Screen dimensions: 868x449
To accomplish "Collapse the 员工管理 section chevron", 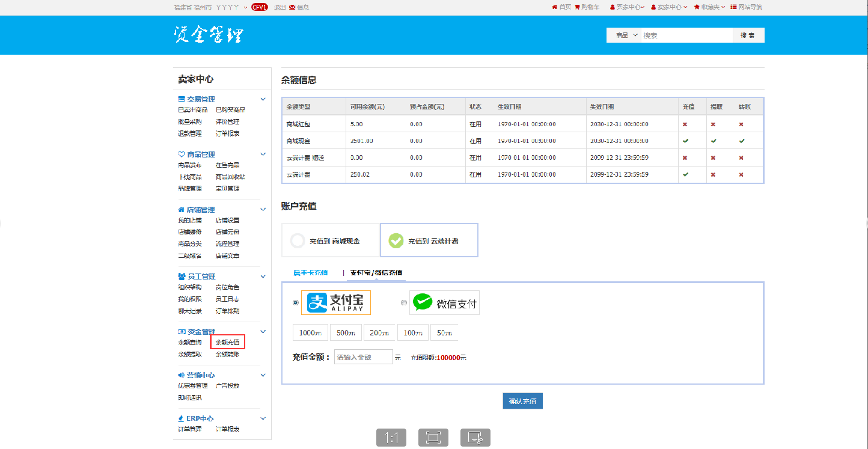I will click(263, 276).
